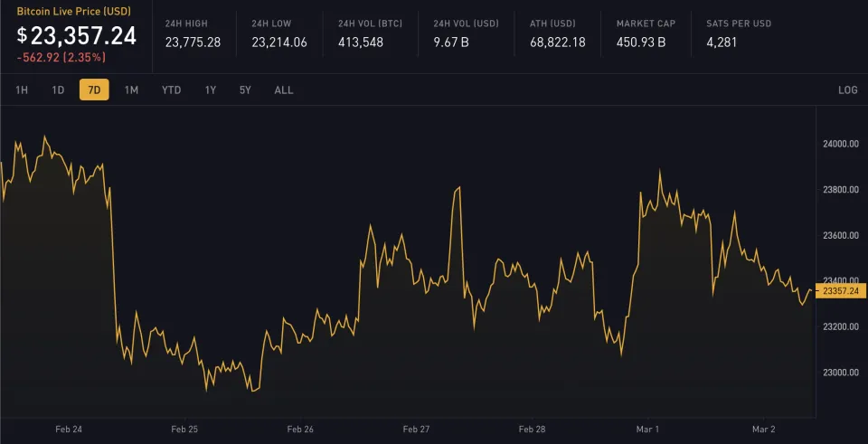Toggle the LOG scale option
The height and width of the screenshot is (444, 868).
[847, 90]
